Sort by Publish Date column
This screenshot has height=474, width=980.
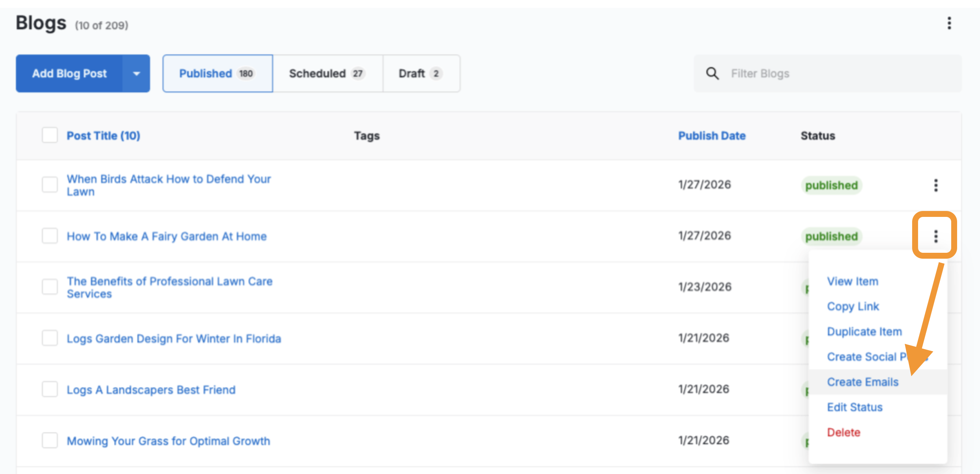[712, 136]
